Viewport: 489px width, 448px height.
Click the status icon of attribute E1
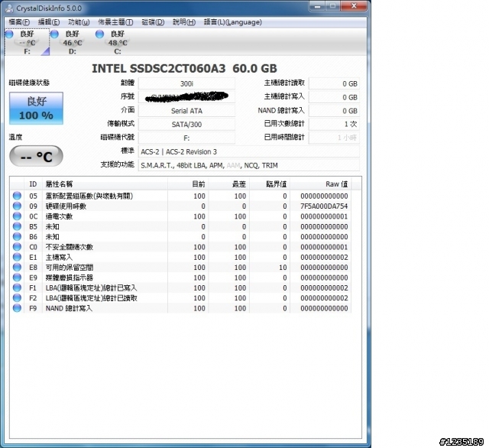(x=17, y=257)
